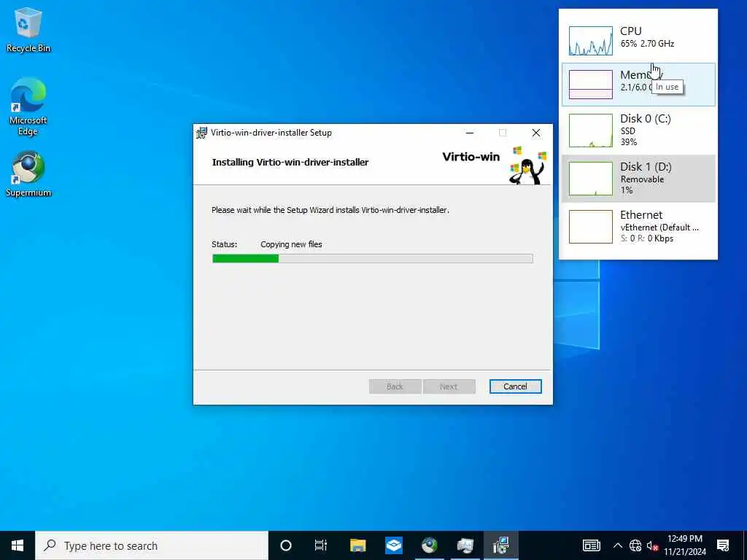Click the CPU 65% 2.70 GHz text

647,43
